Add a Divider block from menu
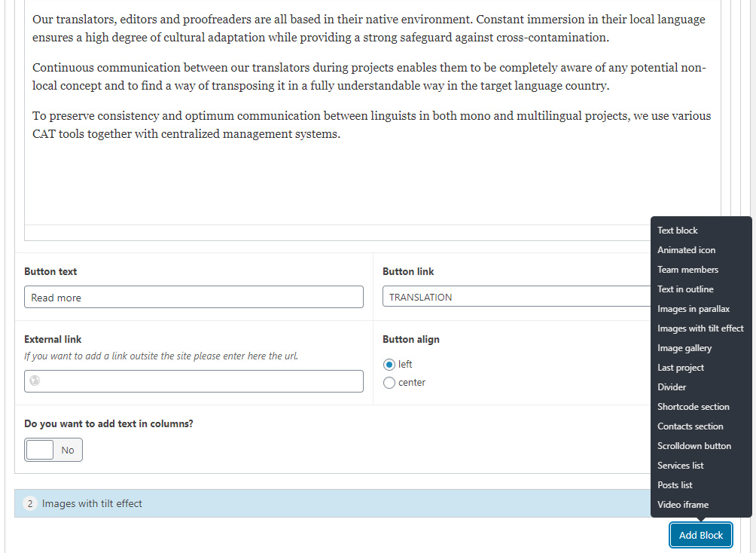The height and width of the screenshot is (553, 756). [x=672, y=387]
